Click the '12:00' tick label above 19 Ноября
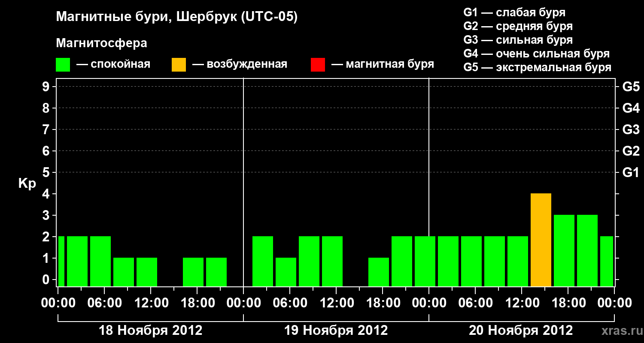 coord(336,303)
